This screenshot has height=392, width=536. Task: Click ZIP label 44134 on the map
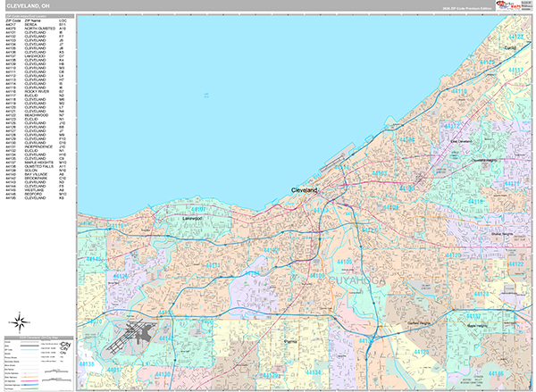pos(314,372)
